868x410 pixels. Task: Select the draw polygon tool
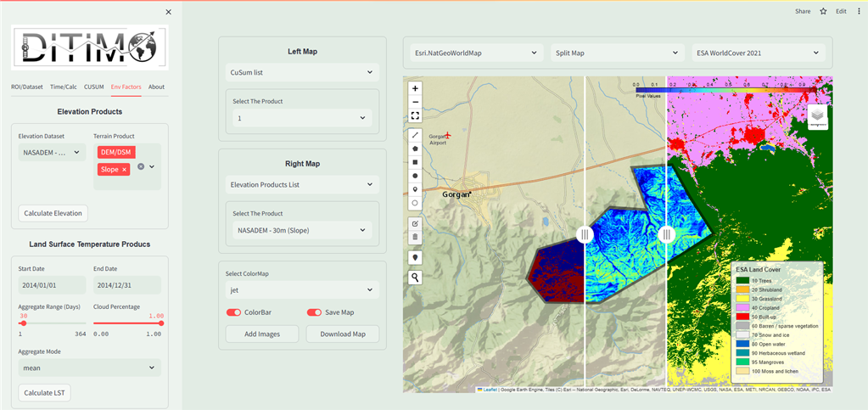coord(415,149)
